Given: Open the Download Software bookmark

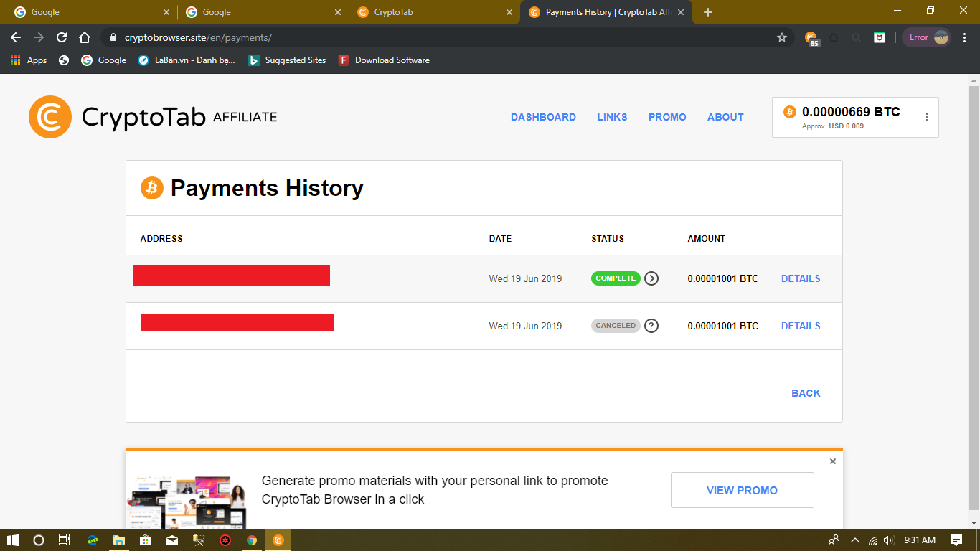Looking at the screenshot, I should [384, 60].
